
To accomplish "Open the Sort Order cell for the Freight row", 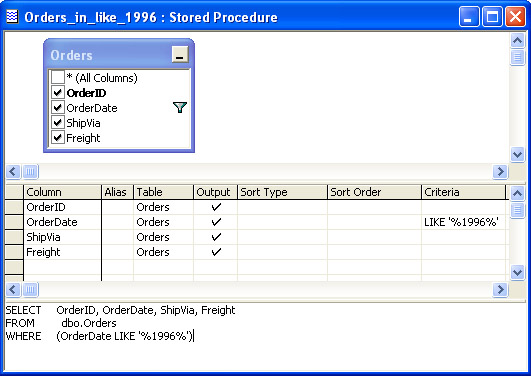I will point(374,252).
